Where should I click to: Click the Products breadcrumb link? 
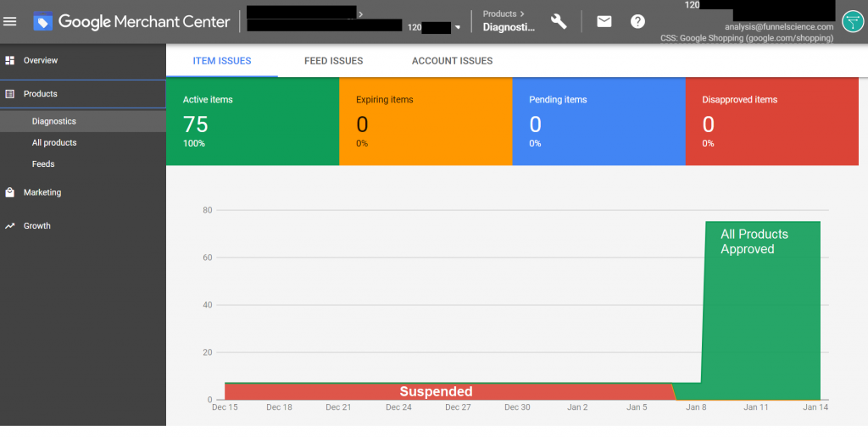pyautogui.click(x=499, y=14)
